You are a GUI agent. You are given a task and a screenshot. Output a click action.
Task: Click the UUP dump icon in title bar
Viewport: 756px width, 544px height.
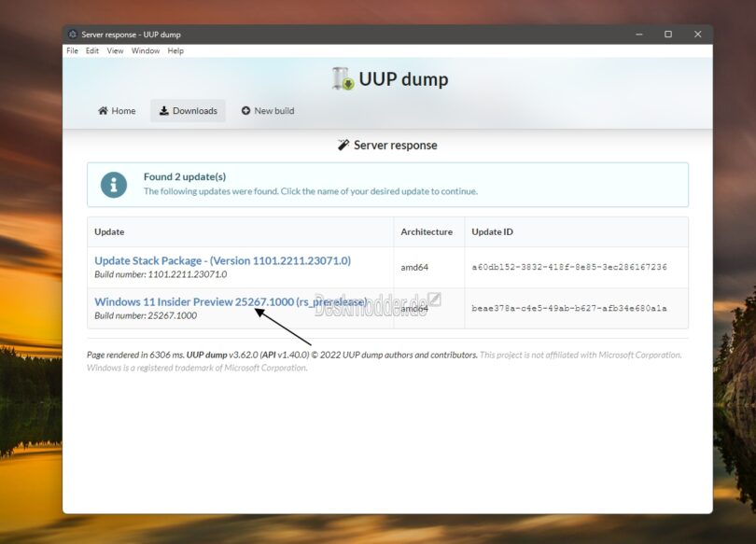point(72,34)
